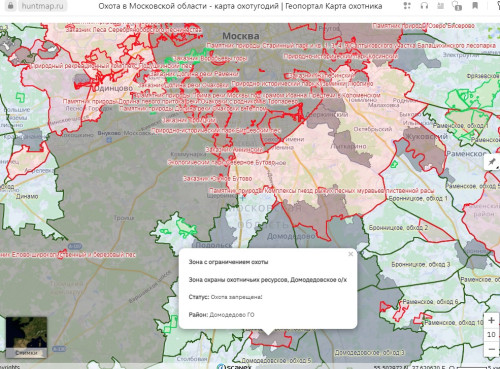Click the padlock icon in address bar
The image size is (500, 369).
[x=10, y=6]
